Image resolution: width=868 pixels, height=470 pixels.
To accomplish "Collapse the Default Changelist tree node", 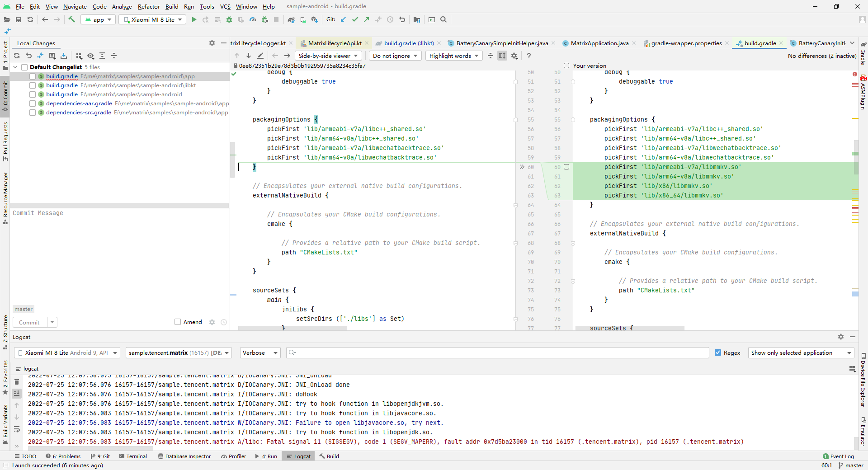I will [15, 67].
